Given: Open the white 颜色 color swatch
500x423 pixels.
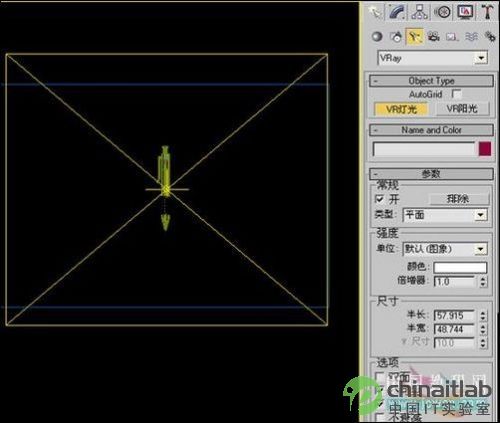Looking at the screenshot, I should [x=460, y=267].
